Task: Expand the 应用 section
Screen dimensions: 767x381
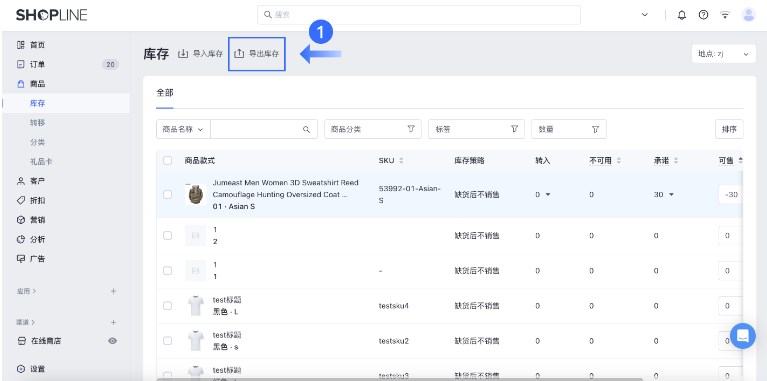Action: click(x=26, y=291)
